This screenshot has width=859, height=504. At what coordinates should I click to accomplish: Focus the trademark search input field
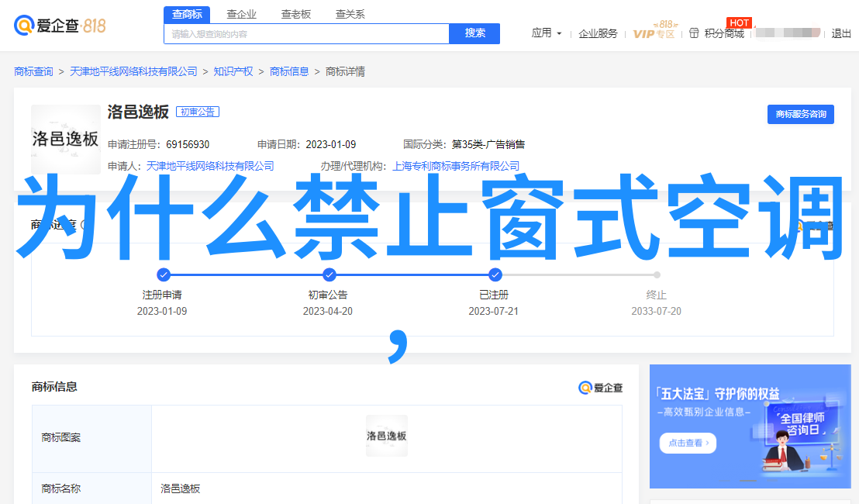pos(306,34)
